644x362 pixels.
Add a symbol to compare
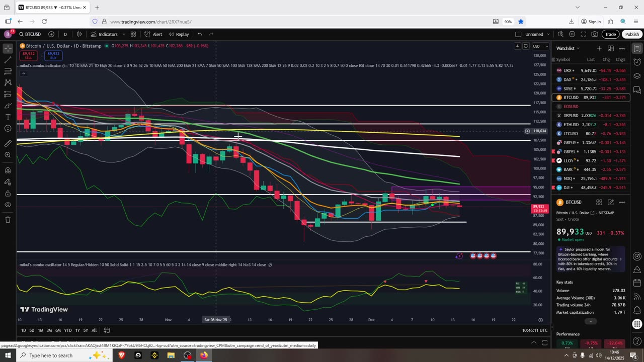[x=51, y=34]
